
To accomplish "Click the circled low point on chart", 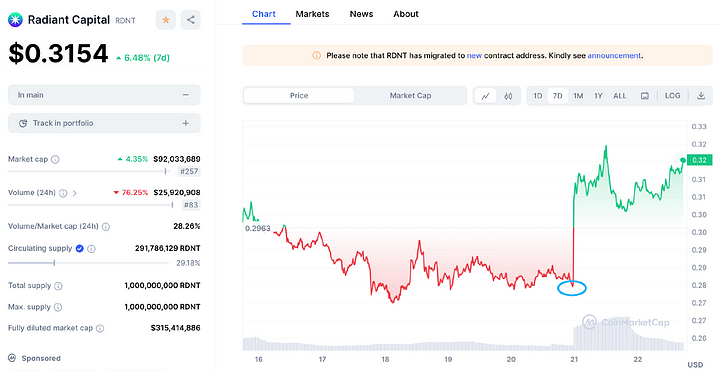I will tap(572, 288).
